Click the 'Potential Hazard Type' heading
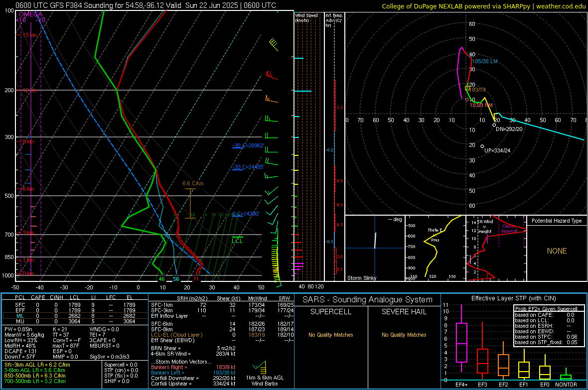Image resolution: width=588 pixels, height=390 pixels. pos(557,221)
